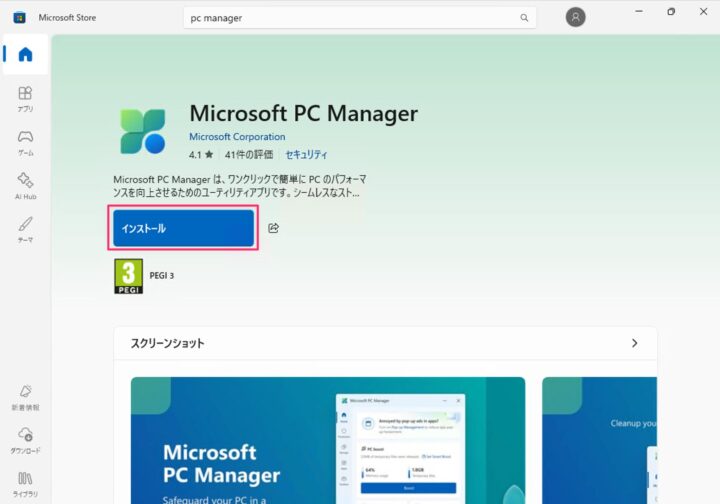The height and width of the screenshot is (504, 720).
Task: Open 新着情報 (What's new) in sidebar
Action: [25, 397]
